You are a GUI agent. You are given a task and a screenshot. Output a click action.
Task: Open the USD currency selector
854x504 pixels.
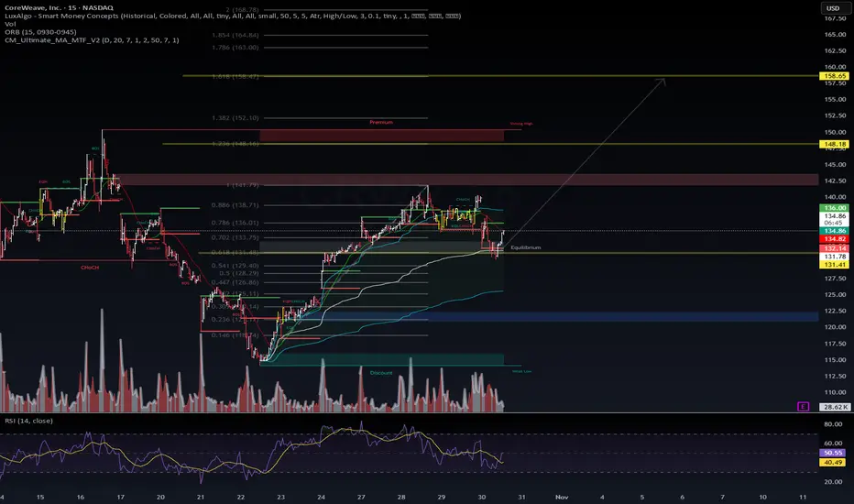point(833,8)
